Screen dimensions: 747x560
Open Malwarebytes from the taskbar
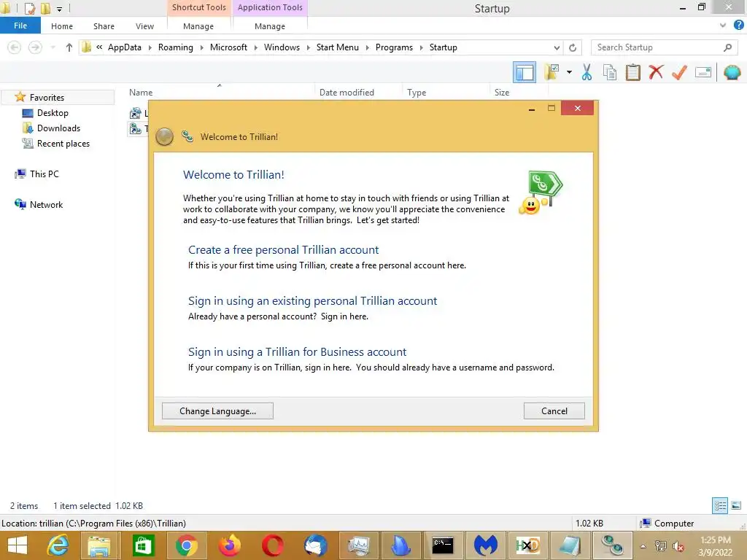tap(485, 545)
